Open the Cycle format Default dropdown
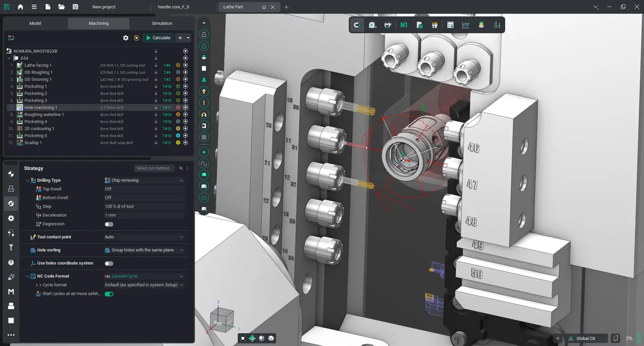644x346 pixels. (144, 285)
